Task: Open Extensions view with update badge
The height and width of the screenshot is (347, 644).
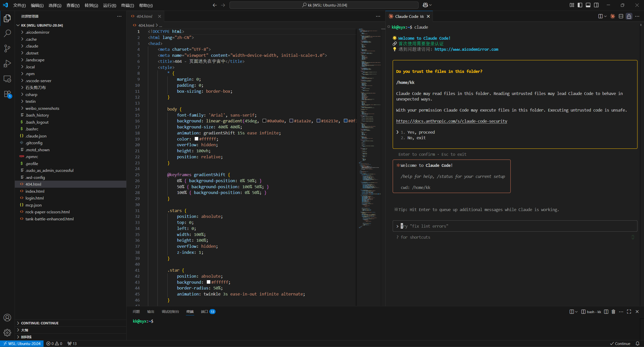Action: (x=7, y=94)
